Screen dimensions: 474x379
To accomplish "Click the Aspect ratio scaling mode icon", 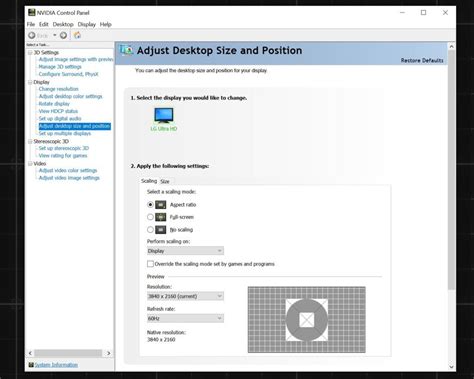I will click(x=161, y=204).
